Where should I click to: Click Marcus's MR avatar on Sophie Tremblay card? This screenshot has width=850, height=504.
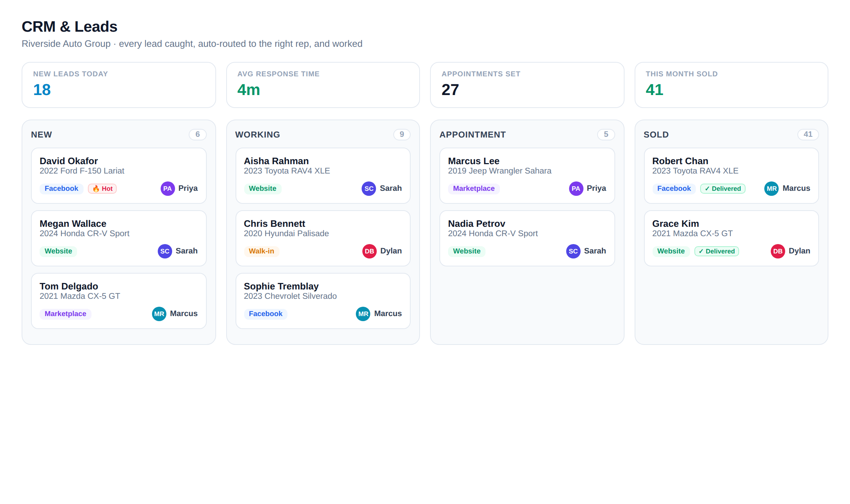click(x=363, y=314)
